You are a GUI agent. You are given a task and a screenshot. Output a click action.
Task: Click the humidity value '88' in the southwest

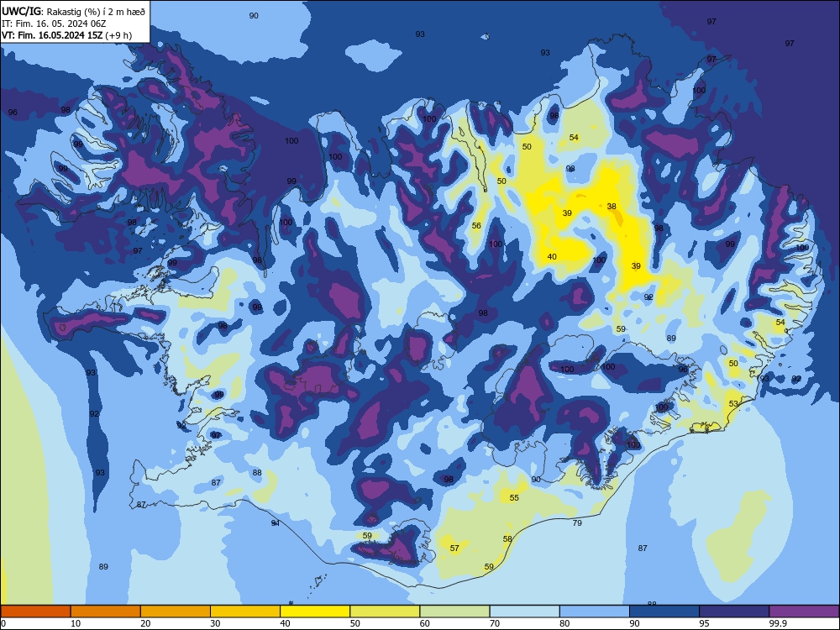pos(257,472)
